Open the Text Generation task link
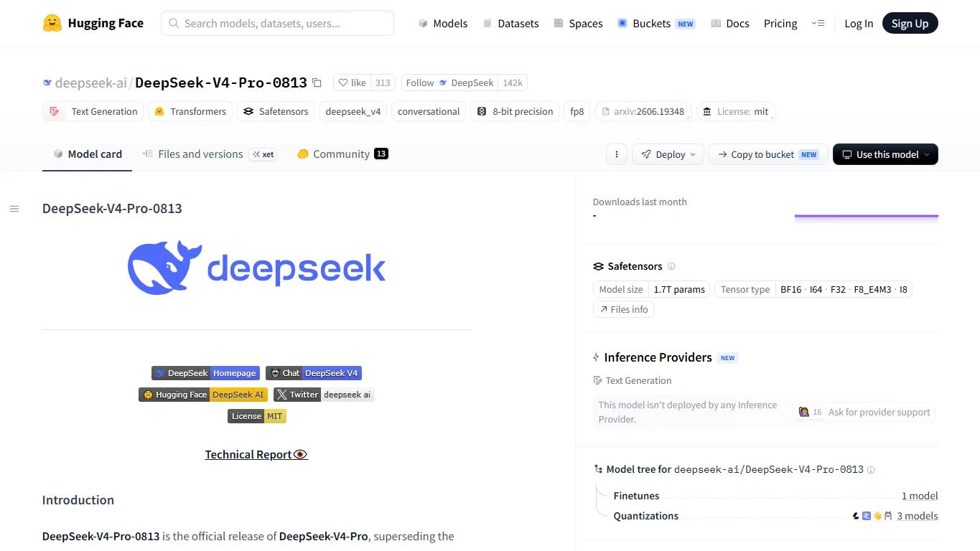 (x=633, y=380)
